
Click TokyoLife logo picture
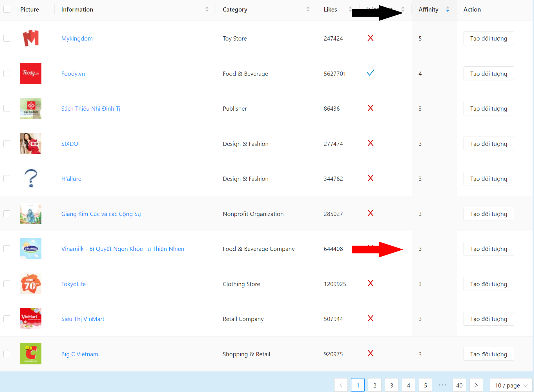point(31,284)
